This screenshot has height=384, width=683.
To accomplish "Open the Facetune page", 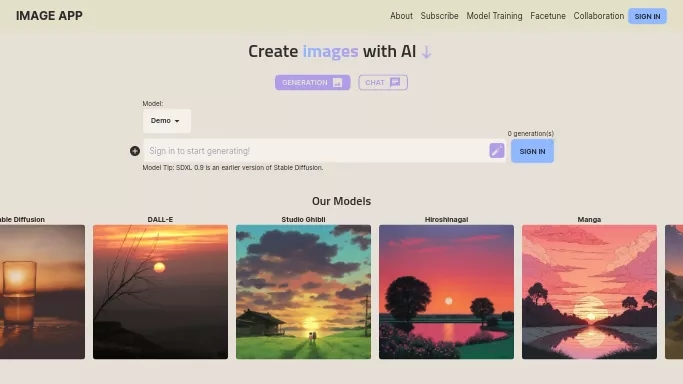I will (x=548, y=16).
